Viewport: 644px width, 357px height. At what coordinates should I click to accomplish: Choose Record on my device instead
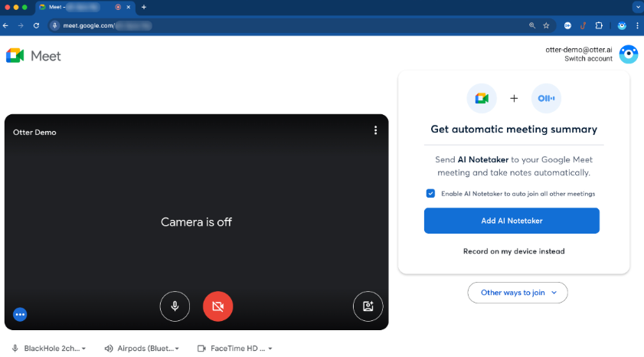(x=514, y=251)
